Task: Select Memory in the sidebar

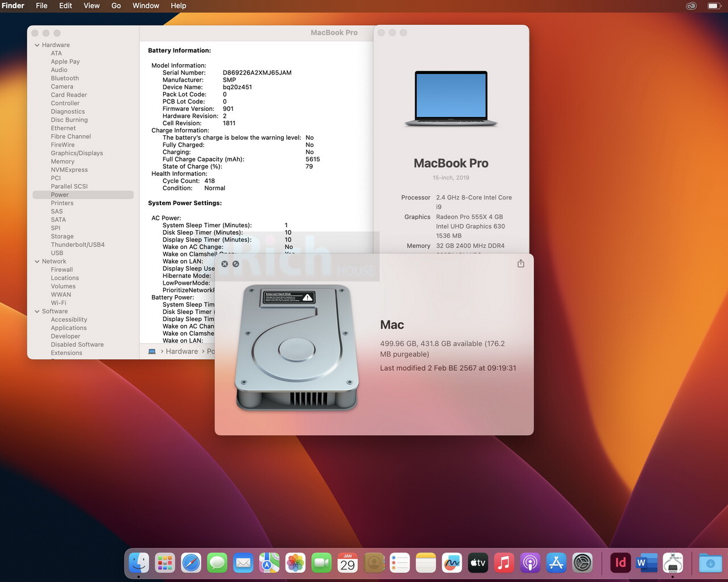Action: (x=63, y=161)
